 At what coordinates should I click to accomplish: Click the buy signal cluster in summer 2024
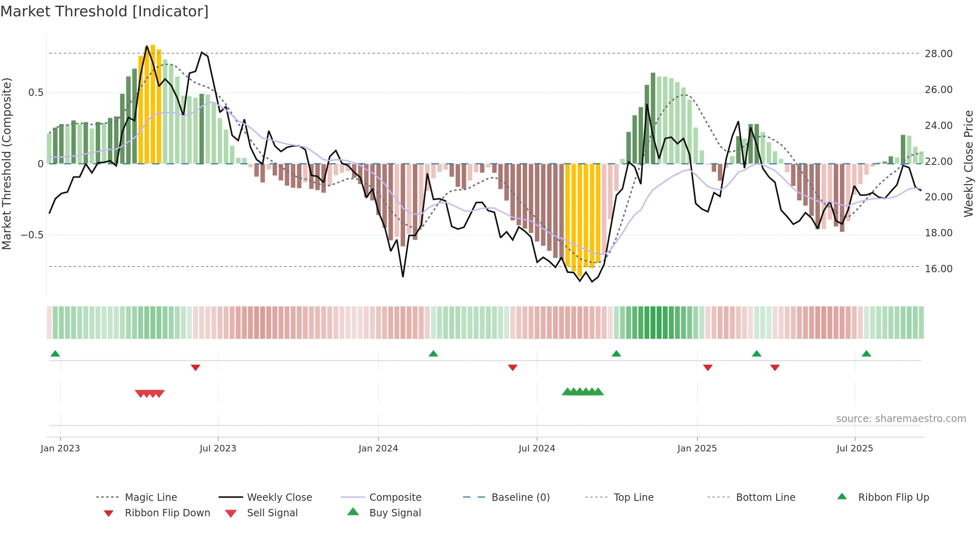pyautogui.click(x=583, y=391)
